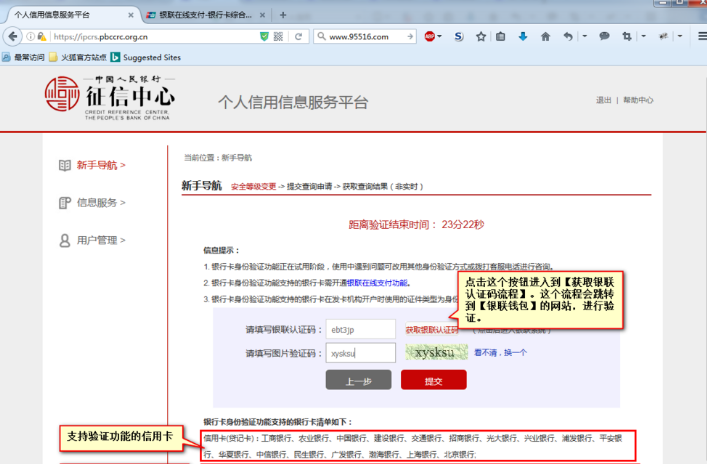The width and height of the screenshot is (707, 464).
Task: Click the gray 上一步 button
Action: coord(358,381)
